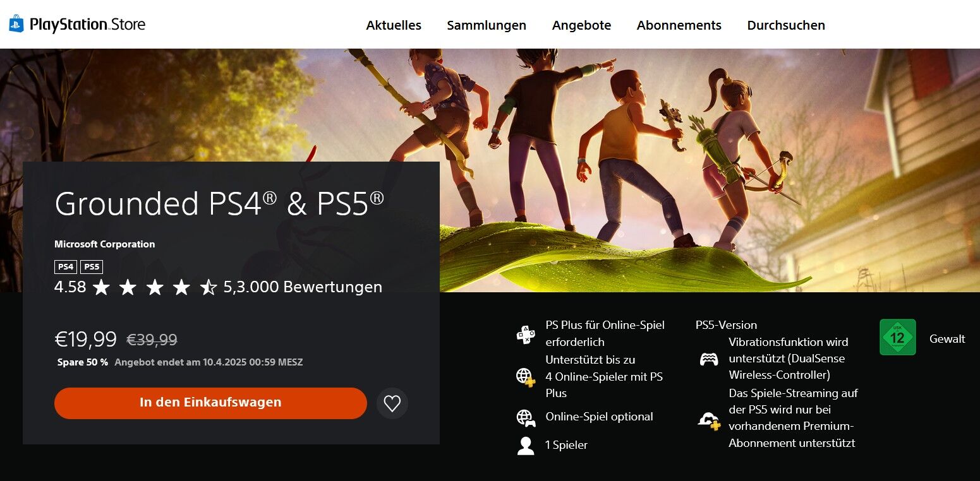Click the globe icon for 4 online players

tap(526, 377)
